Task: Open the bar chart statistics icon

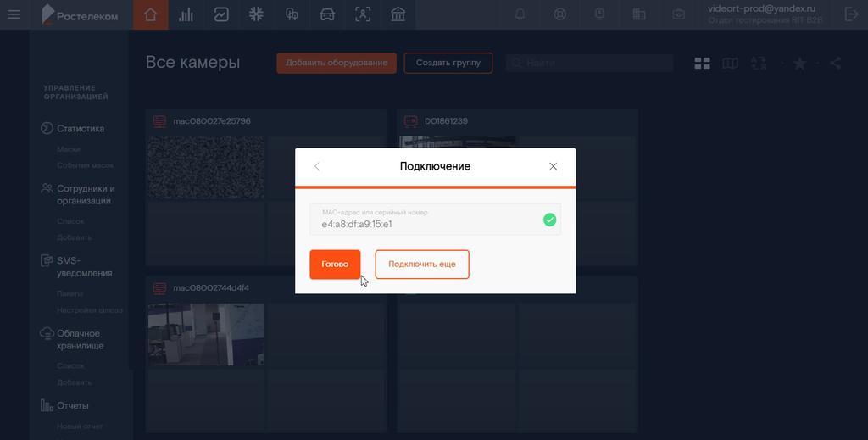Action: tap(186, 15)
